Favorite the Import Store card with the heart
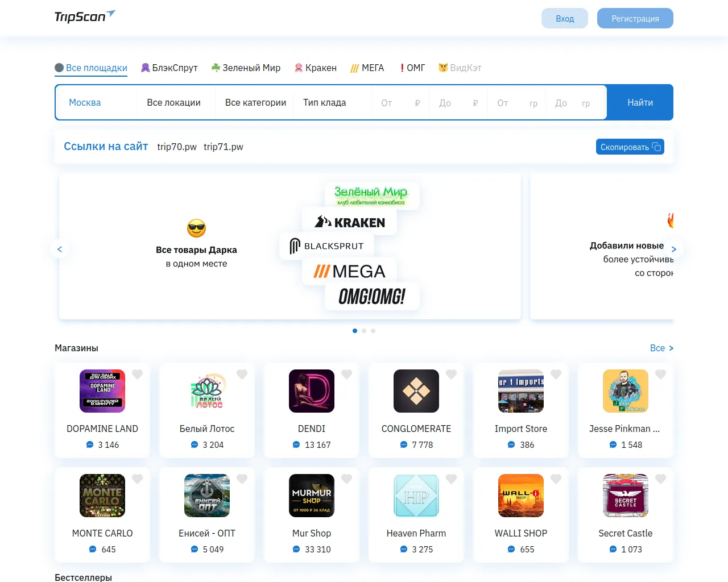The height and width of the screenshot is (582, 728). [x=556, y=374]
